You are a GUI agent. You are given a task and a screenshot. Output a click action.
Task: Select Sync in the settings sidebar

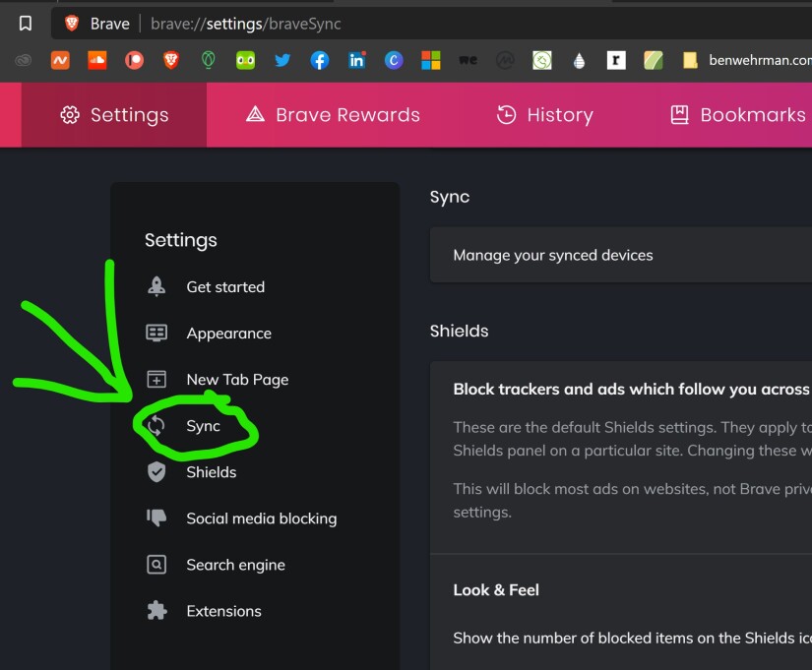tap(184, 426)
